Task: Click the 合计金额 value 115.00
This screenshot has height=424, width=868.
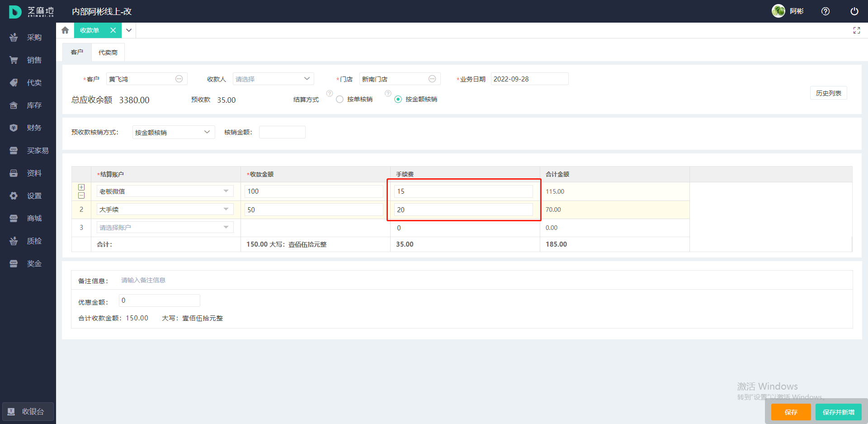Action: coord(555,191)
